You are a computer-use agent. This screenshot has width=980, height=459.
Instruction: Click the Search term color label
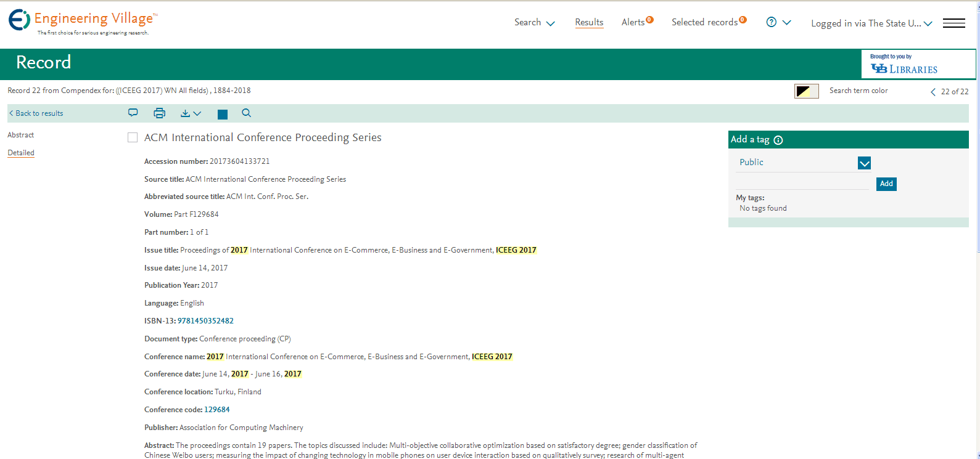[x=859, y=91]
